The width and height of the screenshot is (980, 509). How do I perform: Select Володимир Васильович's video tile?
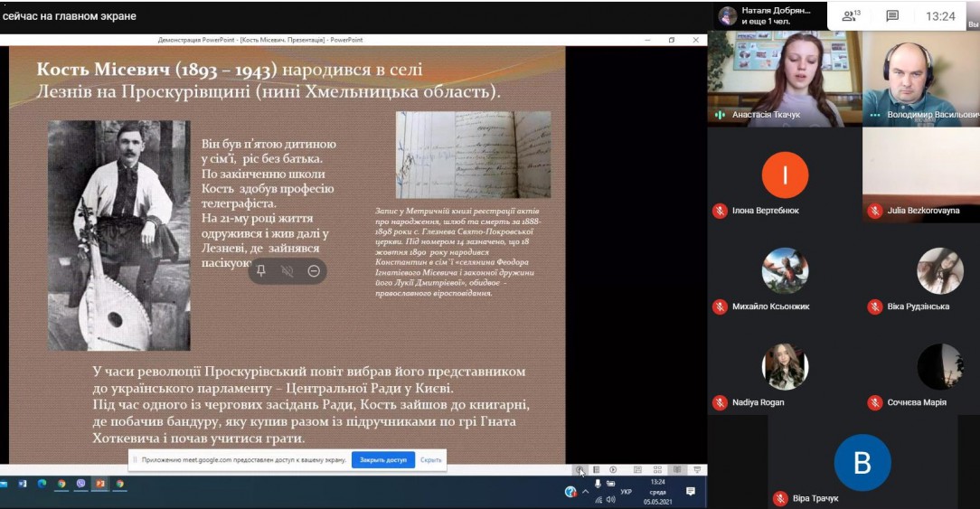921,79
